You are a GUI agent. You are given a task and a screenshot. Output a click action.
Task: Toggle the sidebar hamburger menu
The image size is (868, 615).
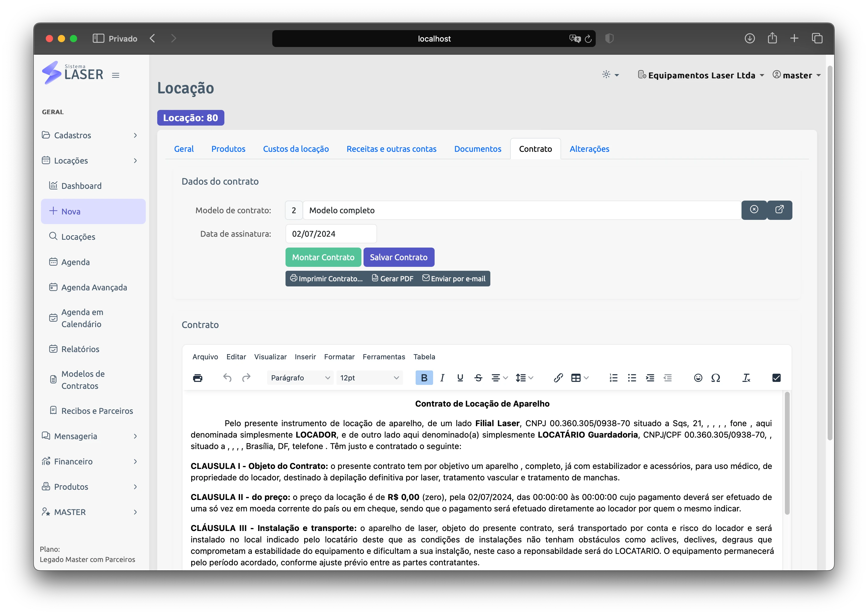116,75
